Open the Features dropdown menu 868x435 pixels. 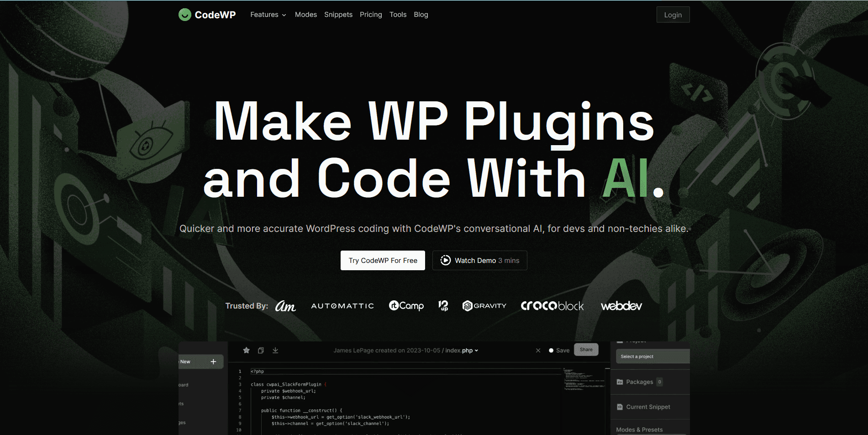[268, 15]
